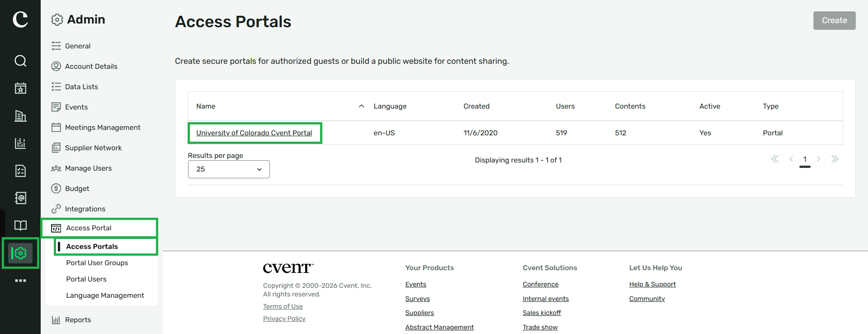868x334 pixels.
Task: Open Trade show footer link
Action: [540, 327]
